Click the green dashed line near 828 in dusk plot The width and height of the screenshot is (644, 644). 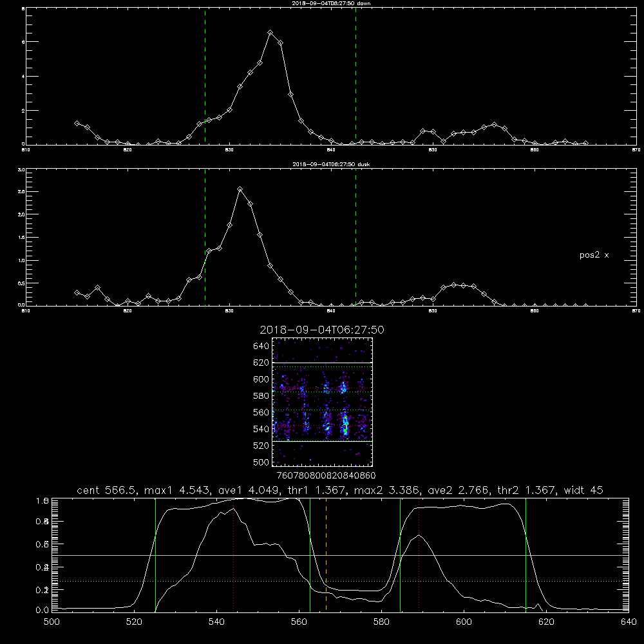tap(205, 237)
